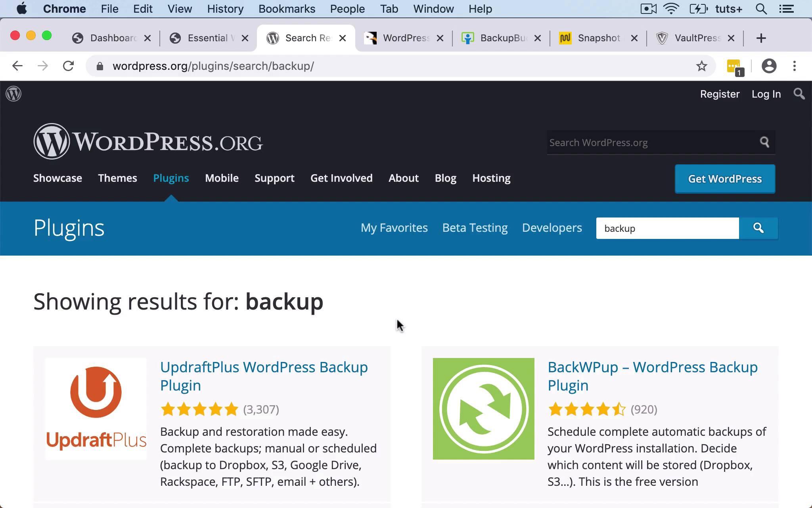The height and width of the screenshot is (508, 812).
Task: Click the Plugins navigation menu item
Action: coord(171,178)
